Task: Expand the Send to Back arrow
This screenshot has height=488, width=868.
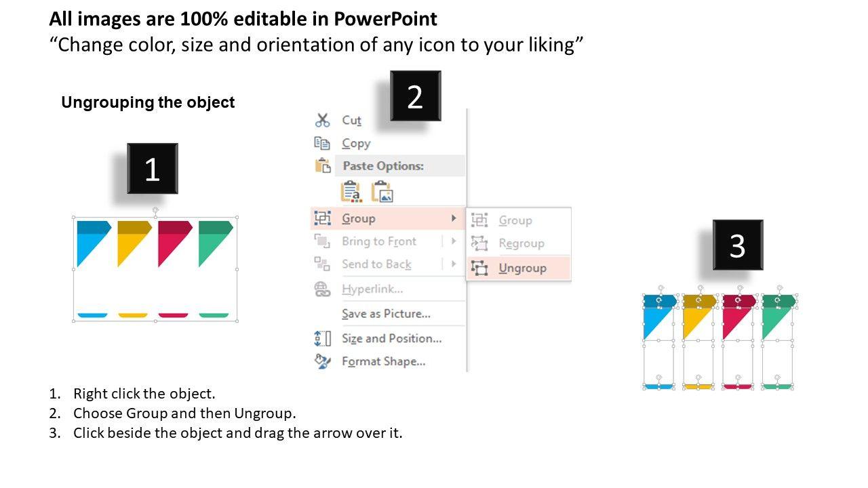Action: (454, 264)
